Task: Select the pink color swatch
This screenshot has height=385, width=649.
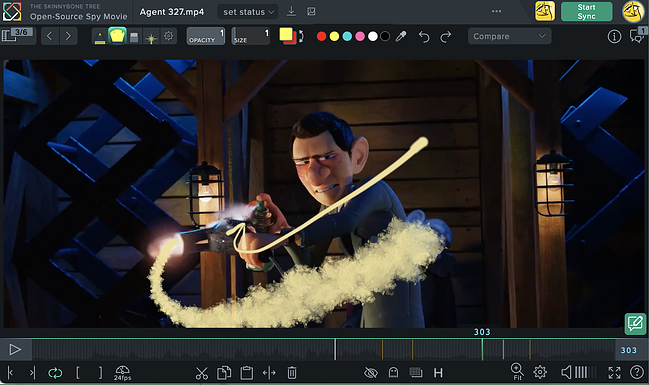Action: click(360, 36)
